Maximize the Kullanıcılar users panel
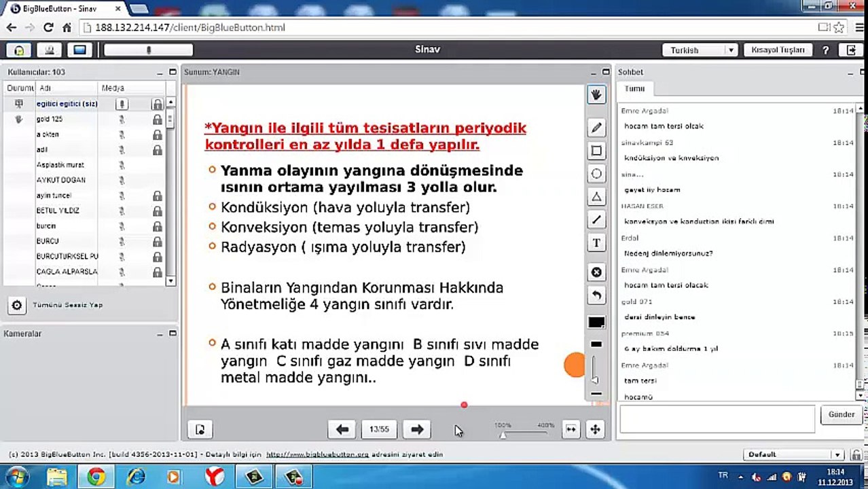Screen dimensions: 868x489 coord(173,72)
